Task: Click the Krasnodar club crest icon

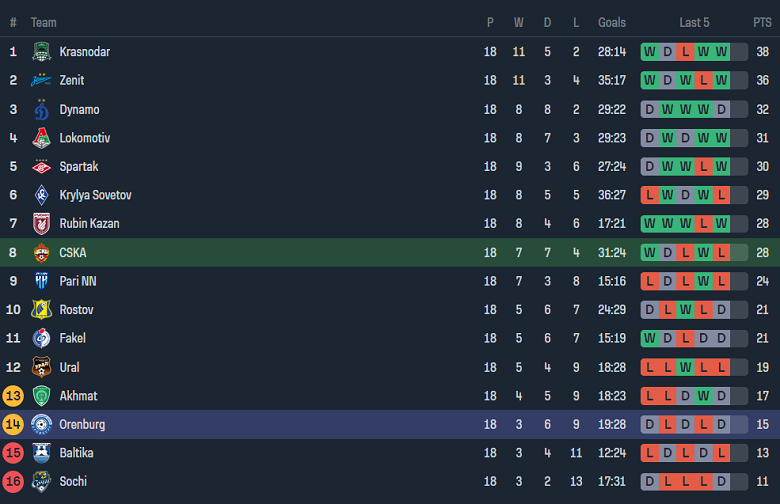Action: pos(42,52)
